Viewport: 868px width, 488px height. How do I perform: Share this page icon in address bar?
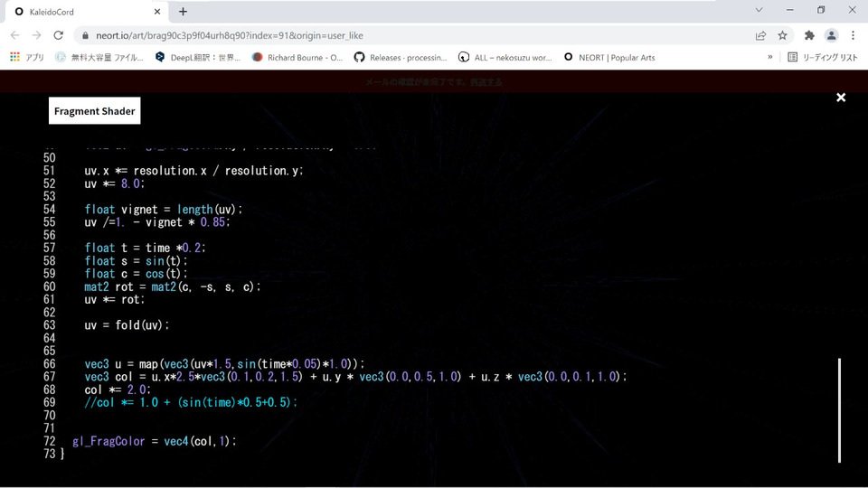pyautogui.click(x=760, y=35)
